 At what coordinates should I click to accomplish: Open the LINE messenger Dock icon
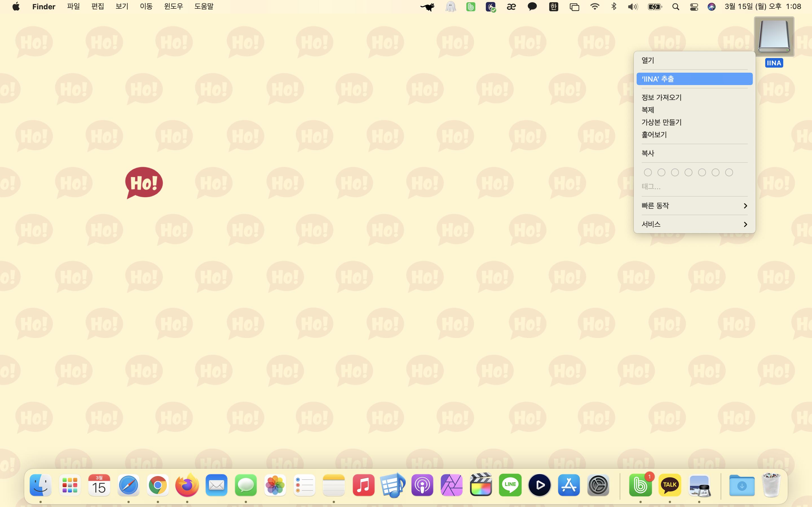[x=510, y=485]
